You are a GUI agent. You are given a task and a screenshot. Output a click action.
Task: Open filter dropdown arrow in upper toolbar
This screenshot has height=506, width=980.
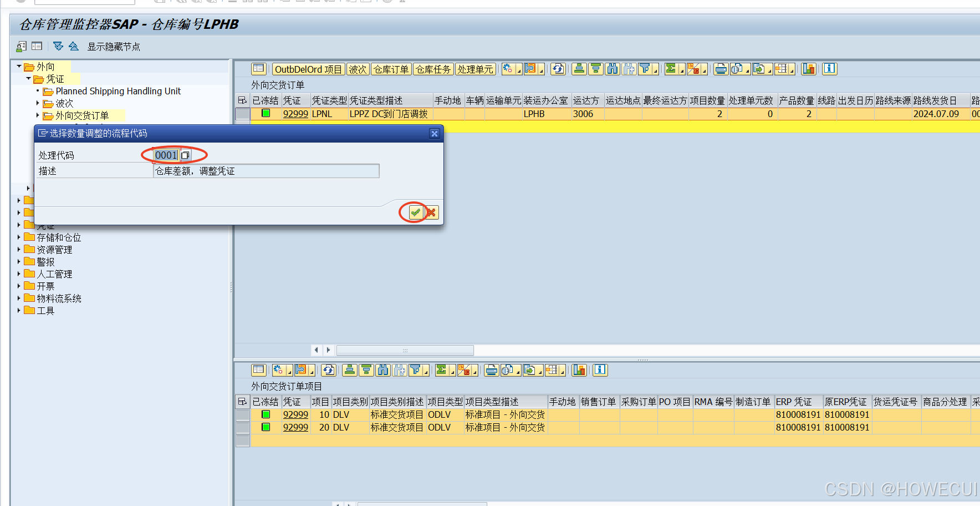coord(655,70)
